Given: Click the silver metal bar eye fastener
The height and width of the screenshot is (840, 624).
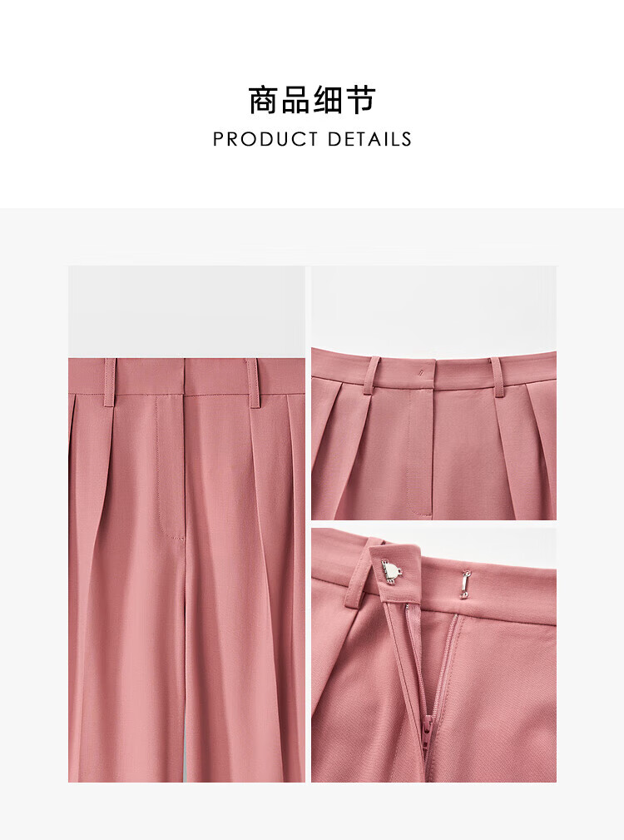Looking at the screenshot, I should (x=466, y=584).
